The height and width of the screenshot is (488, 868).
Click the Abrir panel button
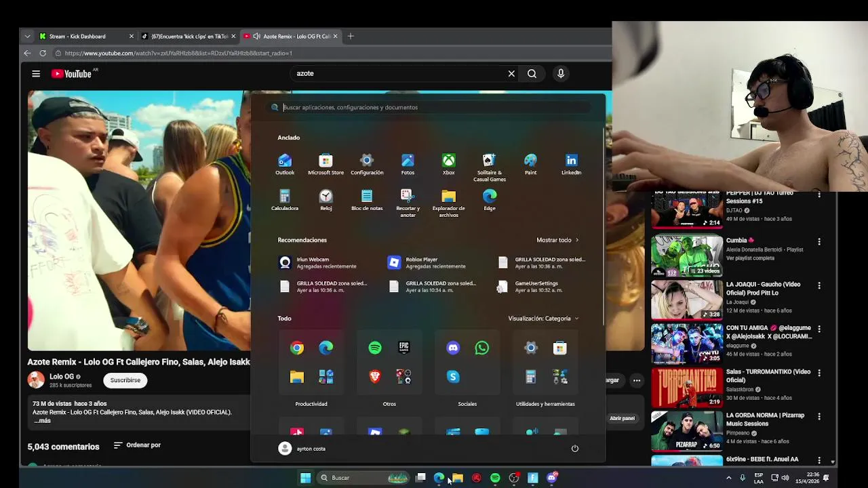[622, 418]
